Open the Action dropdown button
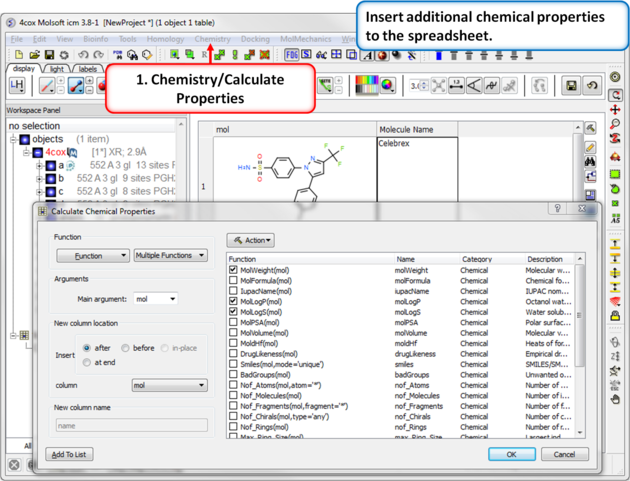The image size is (630, 481). click(x=250, y=240)
